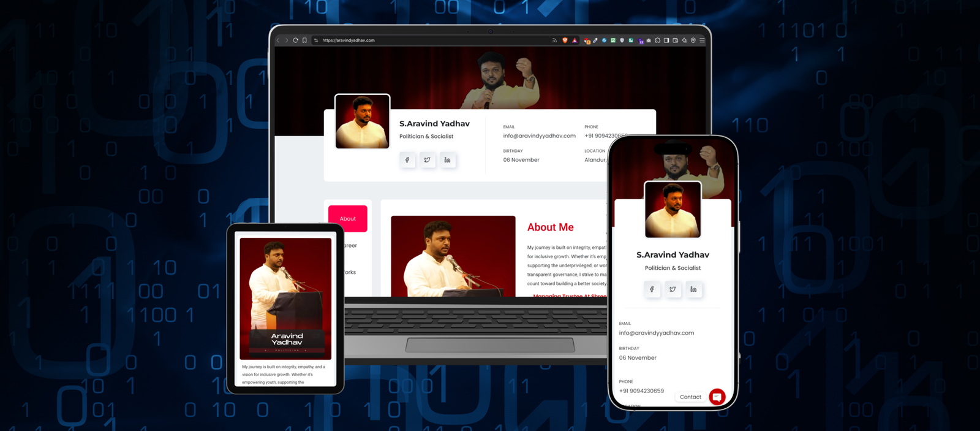Open site settings icon left of URL

click(316, 40)
